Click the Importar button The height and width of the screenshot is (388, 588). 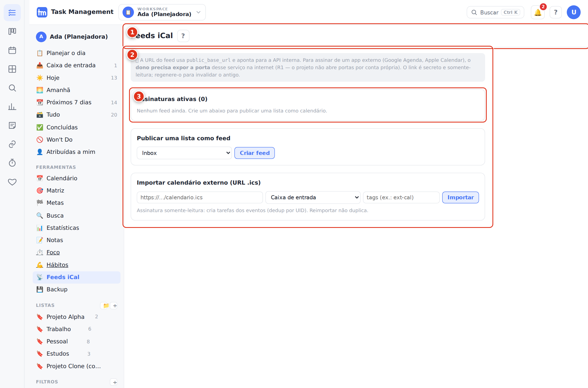[461, 197]
